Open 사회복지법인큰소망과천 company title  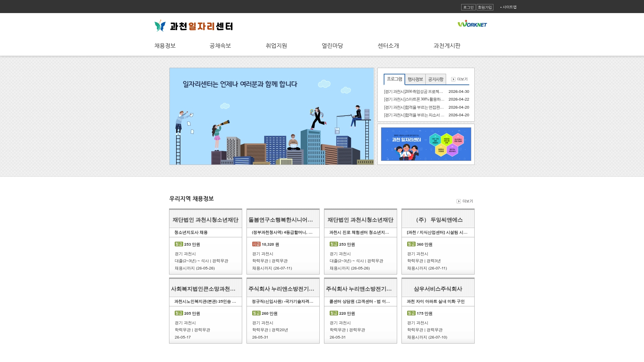tap(203, 289)
